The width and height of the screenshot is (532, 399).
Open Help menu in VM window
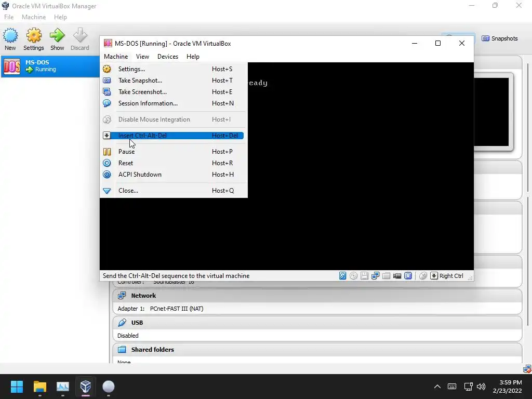tap(193, 57)
